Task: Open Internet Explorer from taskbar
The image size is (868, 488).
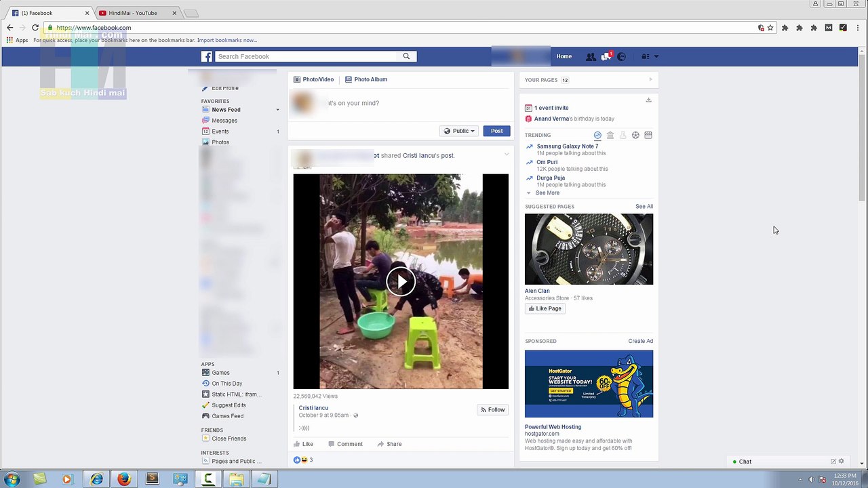Action: pyautogui.click(x=97, y=479)
